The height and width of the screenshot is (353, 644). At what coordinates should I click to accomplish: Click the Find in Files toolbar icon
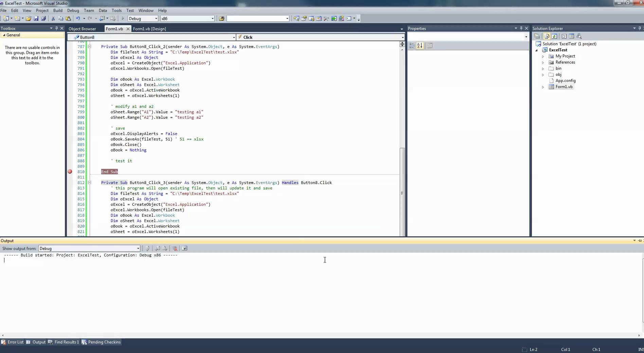(x=221, y=19)
